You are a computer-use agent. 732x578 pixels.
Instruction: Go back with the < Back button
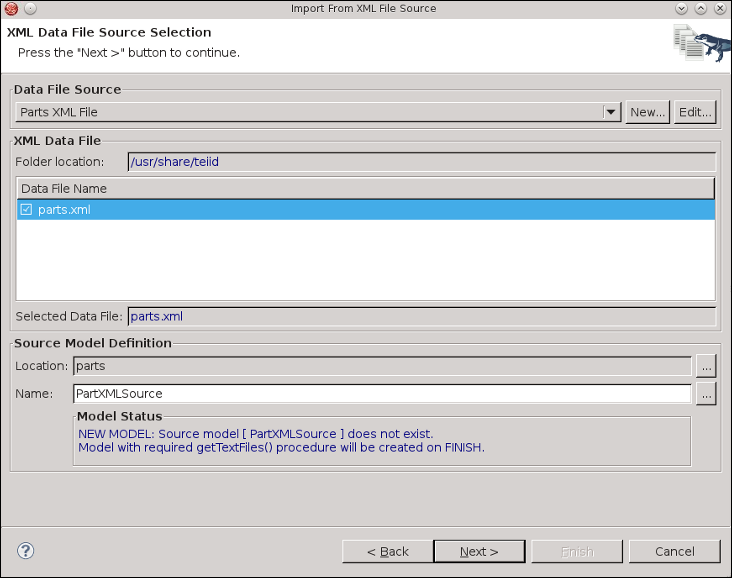[387, 552]
